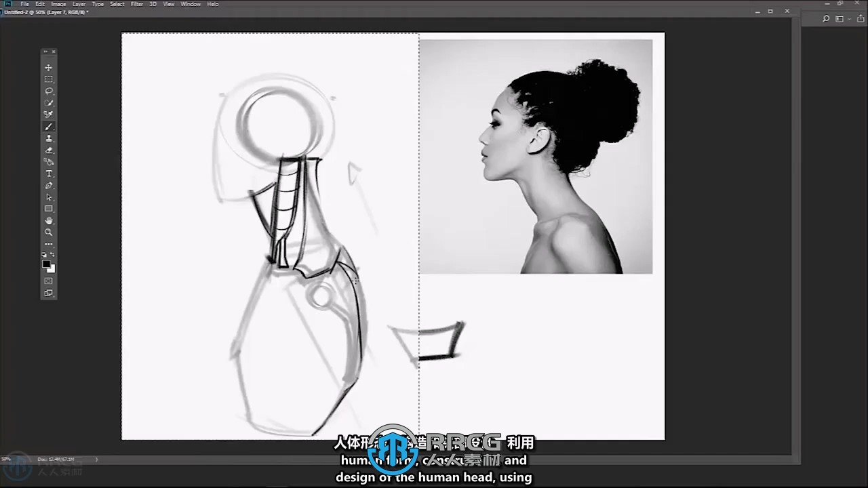The width and height of the screenshot is (868, 488).
Task: Open the Window menu
Action: (x=191, y=4)
